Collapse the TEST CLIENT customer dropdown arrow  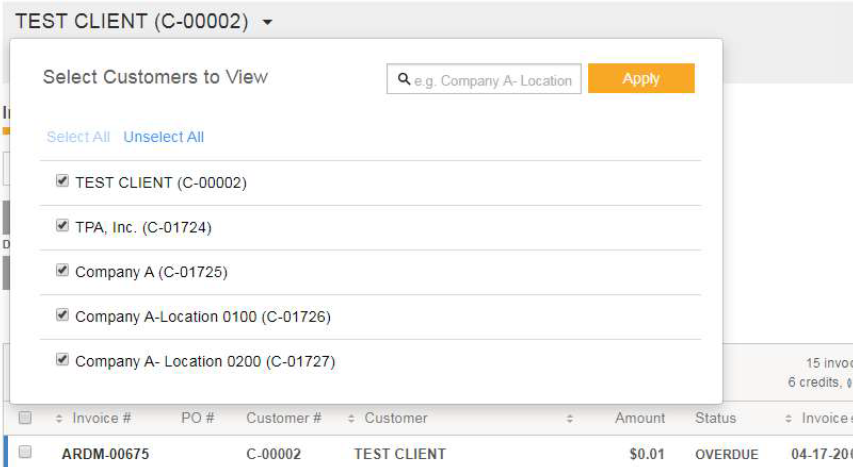pos(267,22)
